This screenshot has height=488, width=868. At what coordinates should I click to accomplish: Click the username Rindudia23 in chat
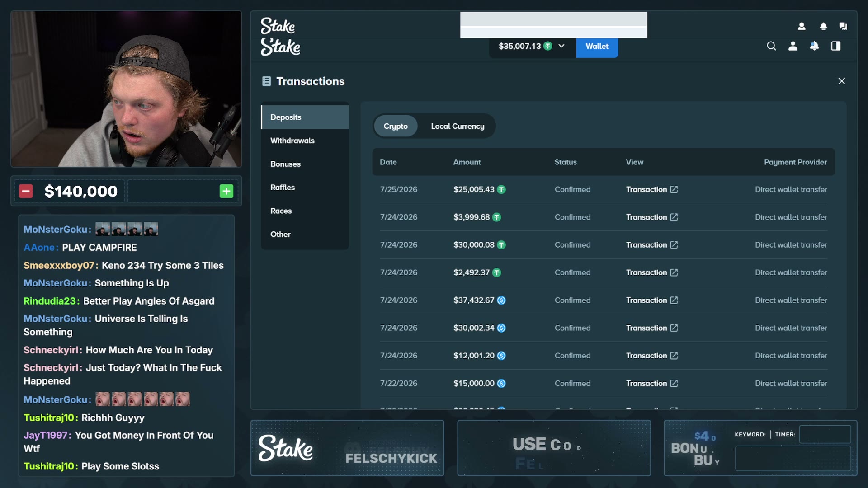click(x=50, y=301)
